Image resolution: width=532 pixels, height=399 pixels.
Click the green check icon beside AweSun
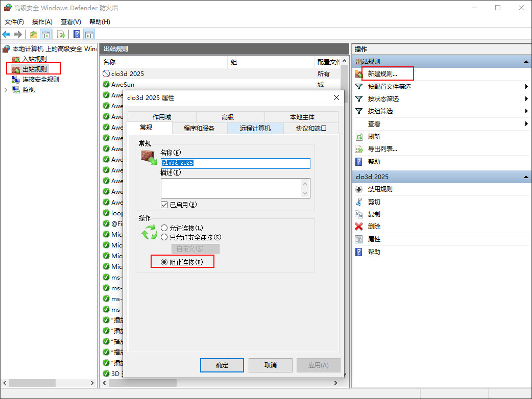pyautogui.click(x=106, y=84)
